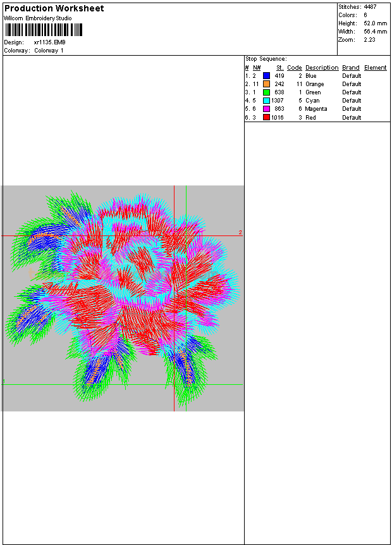Click the Width value '56.4 mm'
Screen dimensions: 392x545
[376, 32]
